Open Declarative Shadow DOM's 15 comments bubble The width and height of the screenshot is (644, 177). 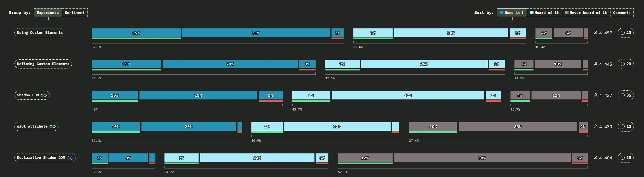coord(626,158)
